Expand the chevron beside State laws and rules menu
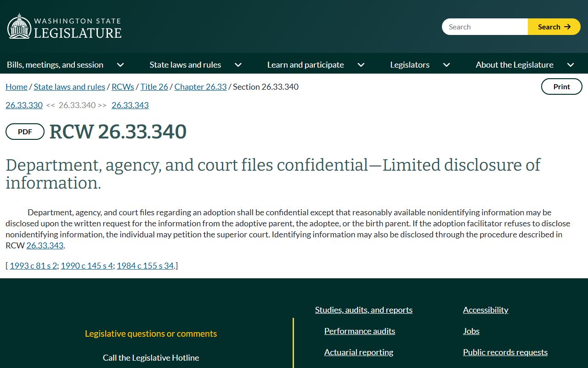588x368 pixels. click(x=238, y=65)
